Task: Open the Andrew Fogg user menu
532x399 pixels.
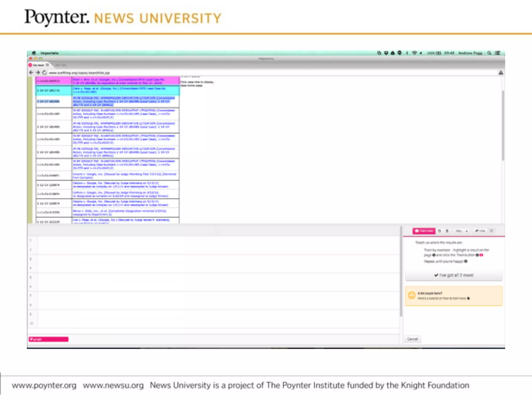Action: point(470,53)
